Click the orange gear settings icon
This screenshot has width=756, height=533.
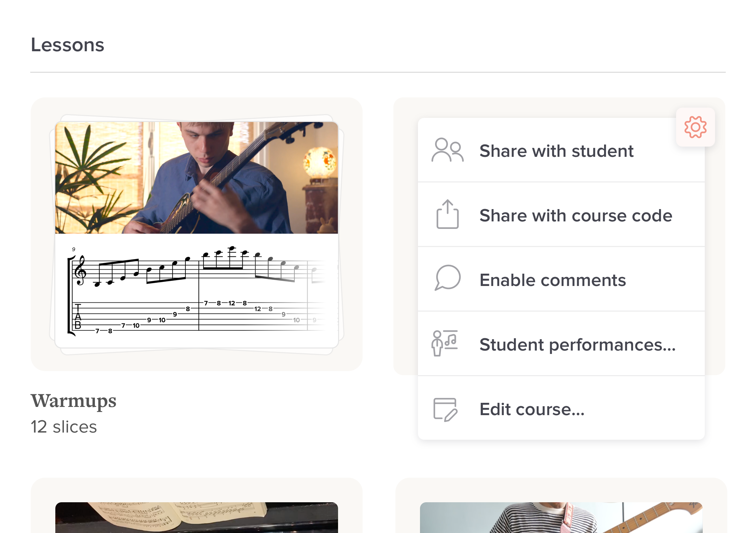coord(695,127)
